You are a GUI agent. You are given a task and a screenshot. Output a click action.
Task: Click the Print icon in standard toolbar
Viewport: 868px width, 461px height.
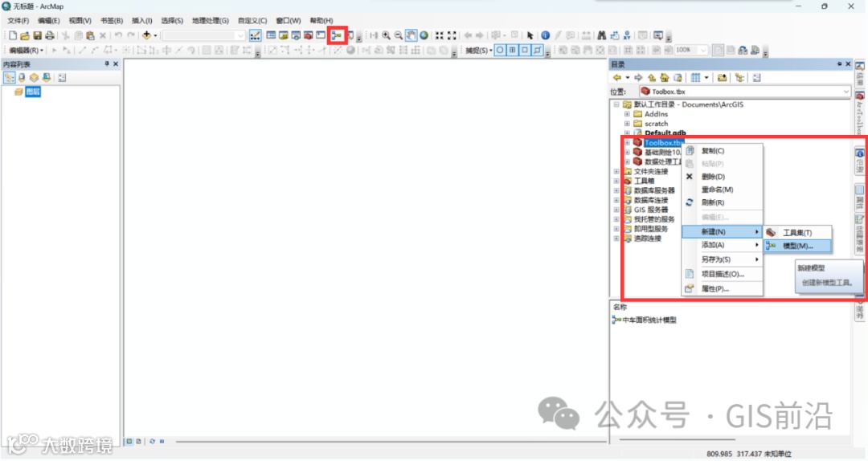pyautogui.click(x=49, y=35)
